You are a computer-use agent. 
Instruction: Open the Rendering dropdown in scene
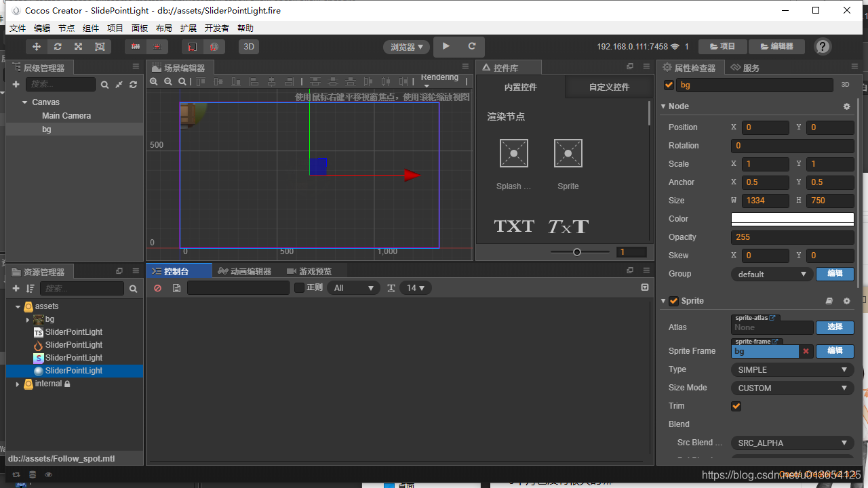(x=439, y=81)
